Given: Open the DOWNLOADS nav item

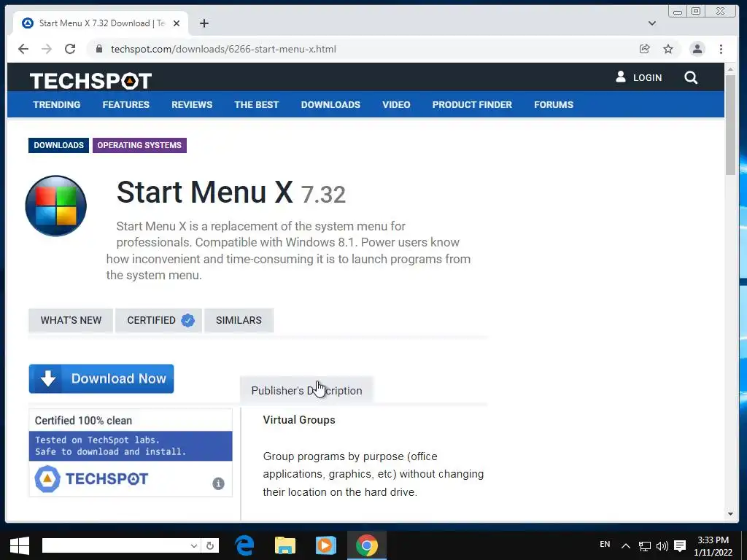Looking at the screenshot, I should point(330,105).
